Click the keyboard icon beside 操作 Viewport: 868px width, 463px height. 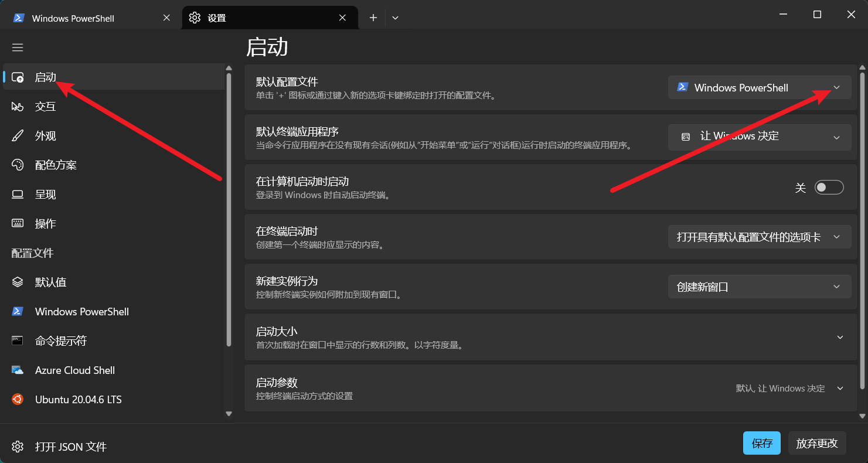(x=18, y=224)
